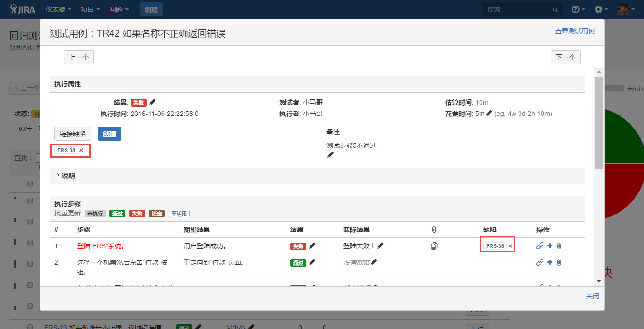Batch update all steps to 未执行
The image size is (644, 329).
tap(95, 214)
